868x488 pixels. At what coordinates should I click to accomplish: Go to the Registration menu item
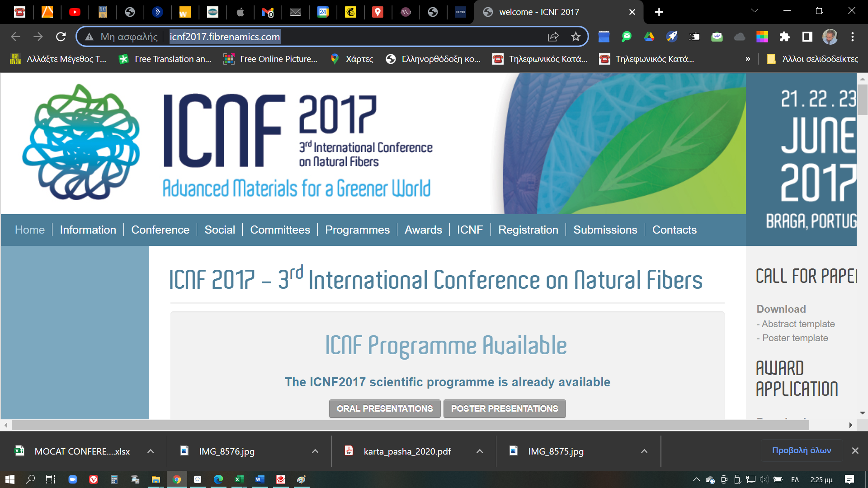pos(528,230)
